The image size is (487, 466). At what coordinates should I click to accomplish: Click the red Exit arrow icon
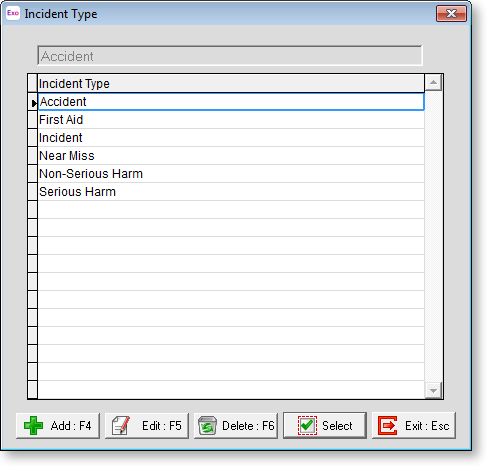(x=387, y=425)
